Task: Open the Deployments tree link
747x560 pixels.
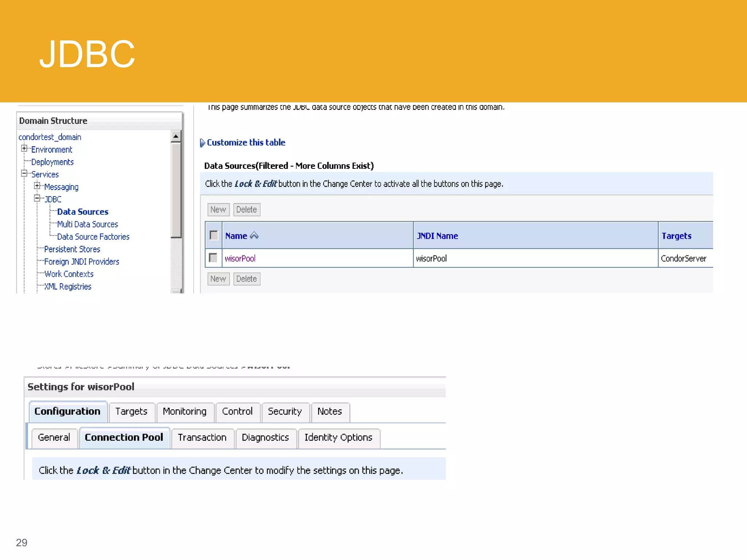Action: point(53,162)
